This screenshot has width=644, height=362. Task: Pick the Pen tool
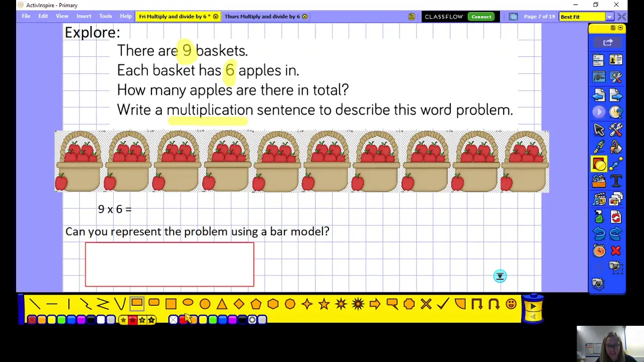coord(598,147)
